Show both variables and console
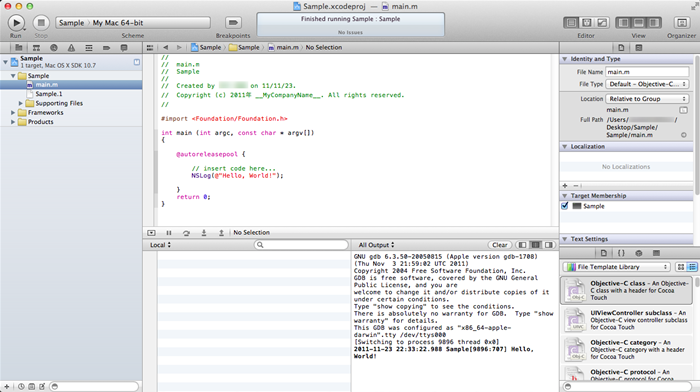This screenshot has height=392, width=700. click(x=535, y=245)
